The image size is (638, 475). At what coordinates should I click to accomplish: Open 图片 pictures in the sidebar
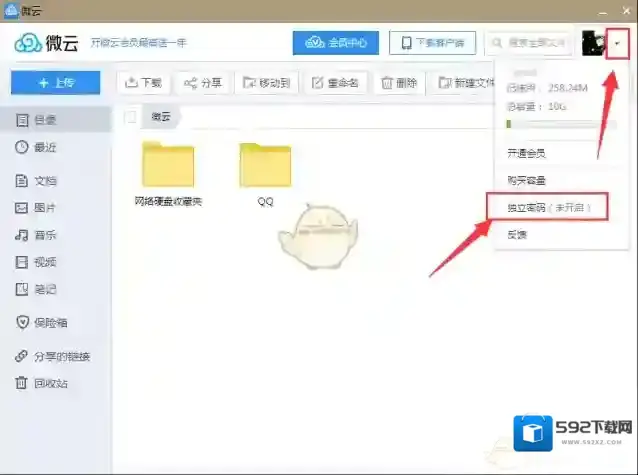pyautogui.click(x=56, y=208)
